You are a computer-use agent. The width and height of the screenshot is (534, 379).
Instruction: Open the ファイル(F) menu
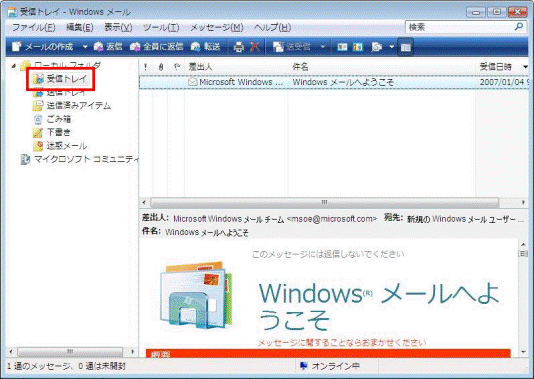[33, 27]
